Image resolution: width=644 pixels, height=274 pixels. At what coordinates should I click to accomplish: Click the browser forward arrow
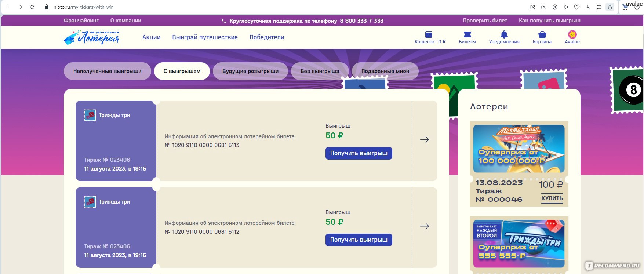[21, 7]
